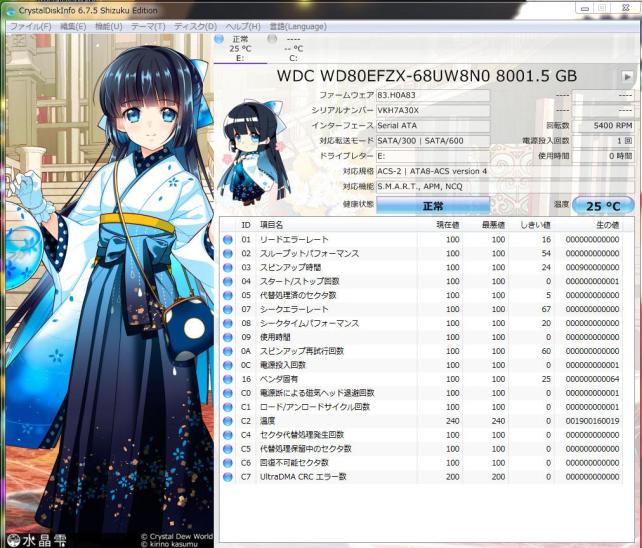
Task: Select the C: drive tab
Action: [x=294, y=49]
